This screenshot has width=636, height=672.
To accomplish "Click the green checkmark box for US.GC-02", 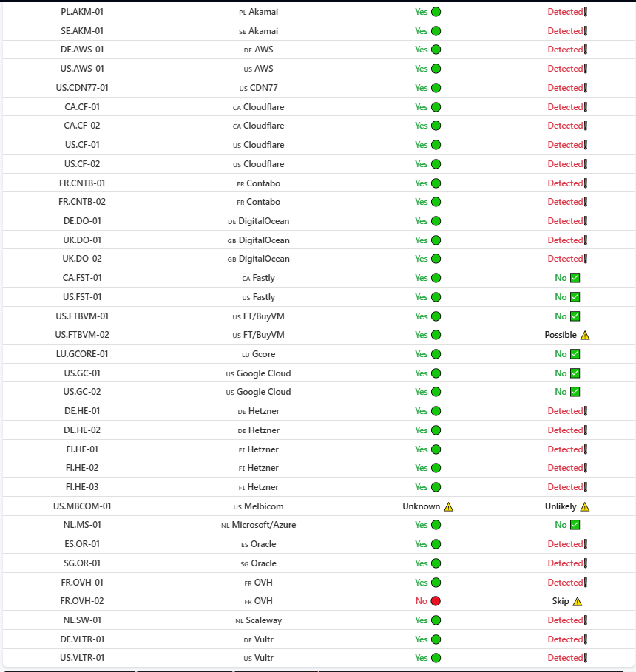I will point(575,392).
